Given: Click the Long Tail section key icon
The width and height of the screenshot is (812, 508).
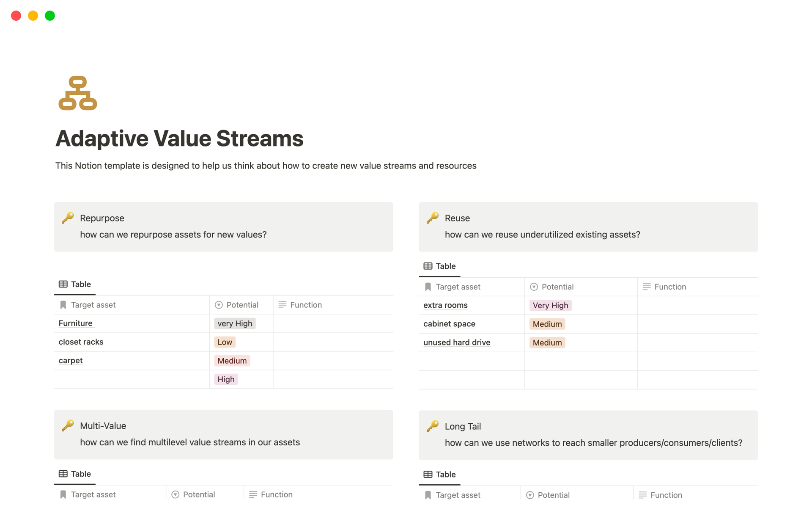Looking at the screenshot, I should [x=433, y=425].
